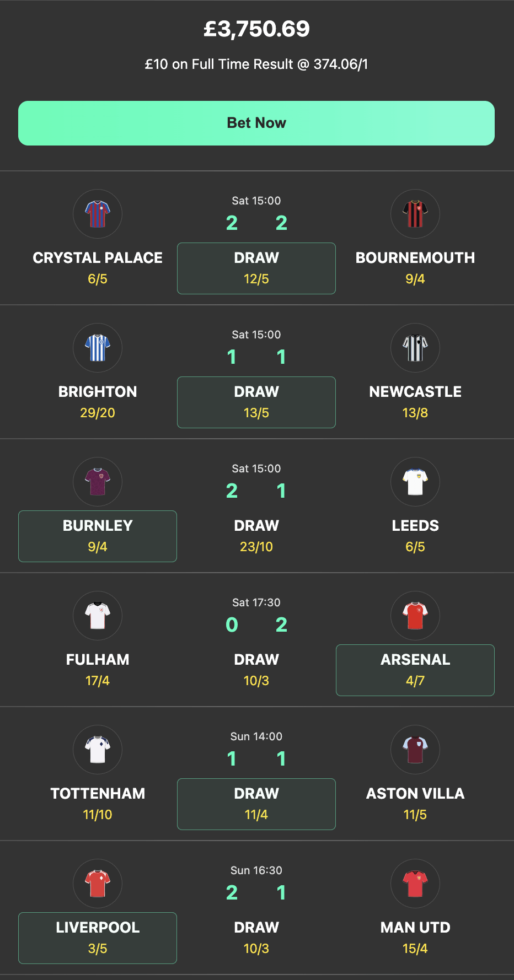Select Fulham to win at 17/4
Image resolution: width=514 pixels, height=980 pixels.
98,670
